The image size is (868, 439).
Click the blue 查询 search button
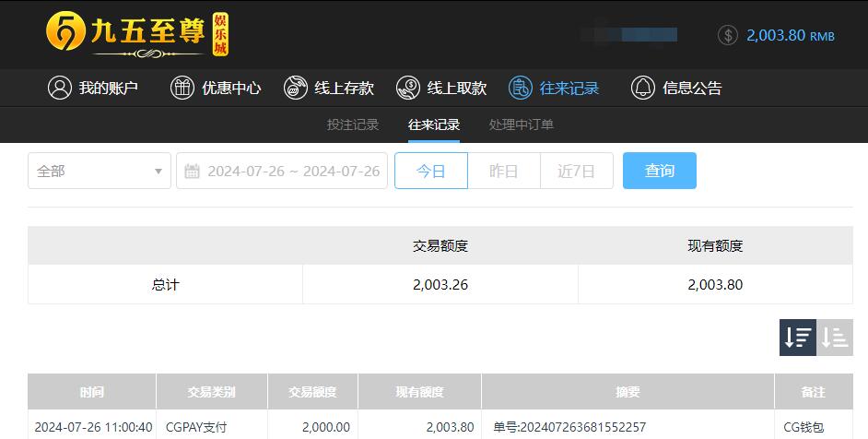(x=660, y=171)
